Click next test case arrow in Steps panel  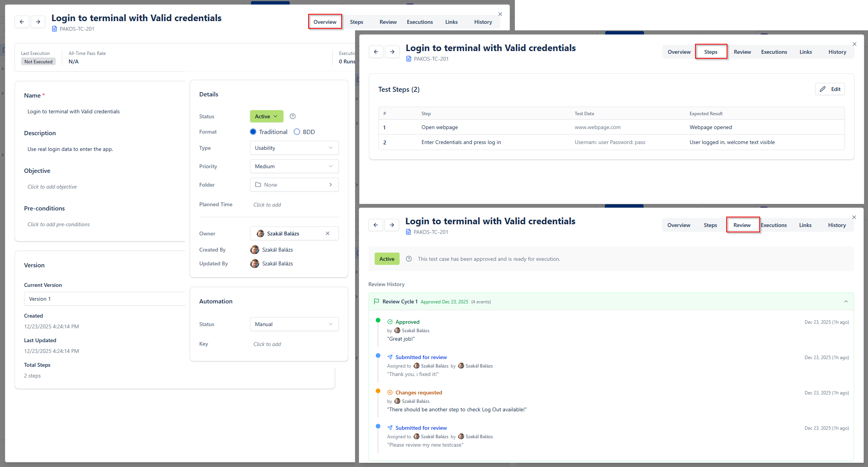pos(392,52)
